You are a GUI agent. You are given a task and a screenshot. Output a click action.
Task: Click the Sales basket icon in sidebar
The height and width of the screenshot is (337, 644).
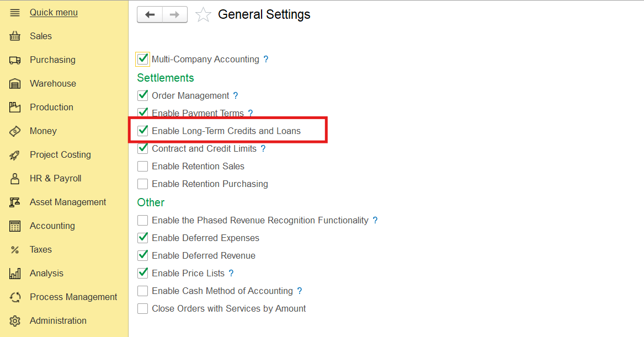pos(15,36)
